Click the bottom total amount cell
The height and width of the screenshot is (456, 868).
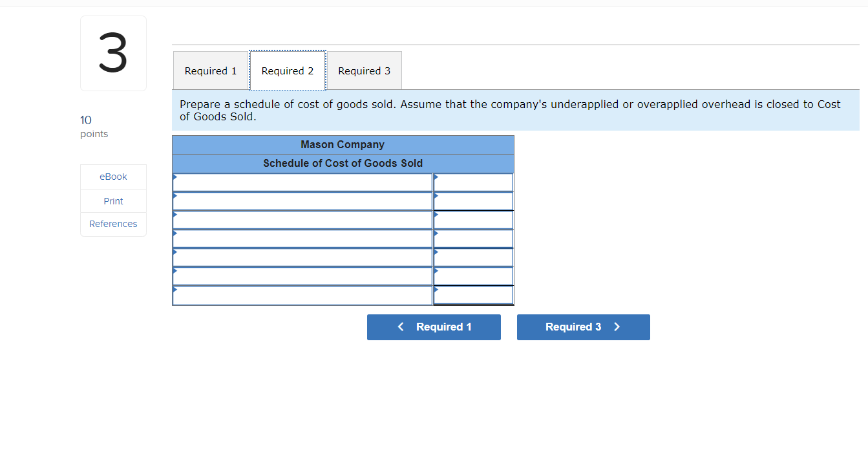click(473, 295)
